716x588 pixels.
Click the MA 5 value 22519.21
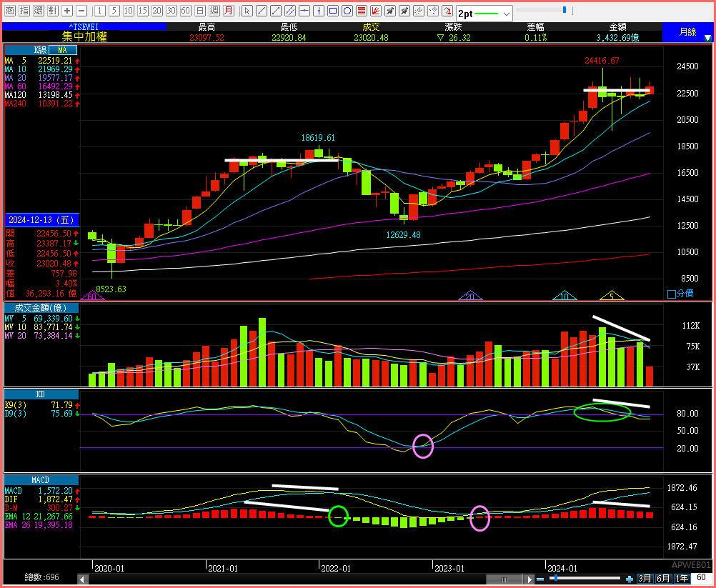[55, 61]
